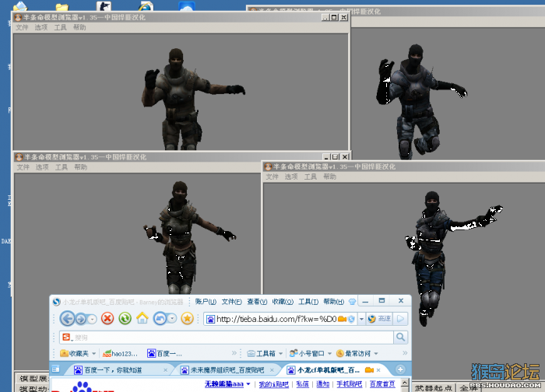Open the 手机贴吧 link

pos(350,384)
